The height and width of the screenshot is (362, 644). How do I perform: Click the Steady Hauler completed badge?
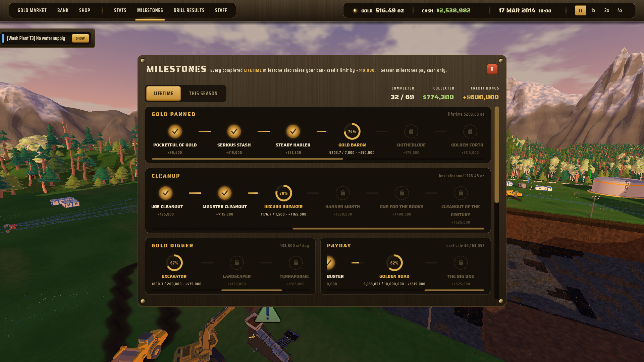(293, 131)
